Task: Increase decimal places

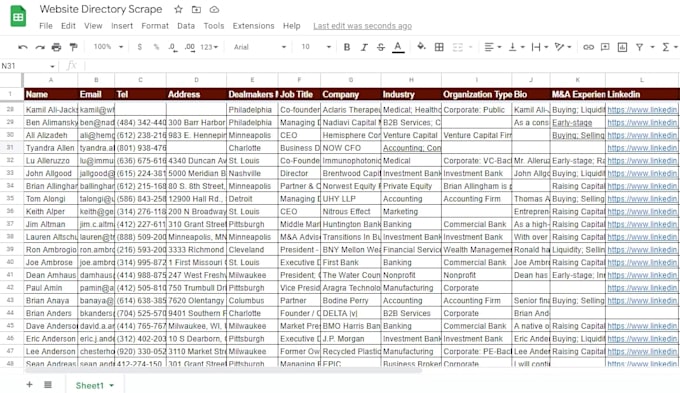Action: point(190,47)
